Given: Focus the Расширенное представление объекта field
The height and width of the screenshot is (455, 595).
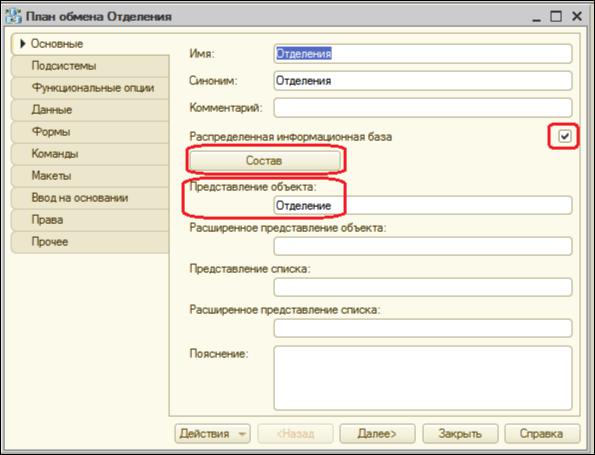Looking at the screenshot, I should click(x=423, y=246).
